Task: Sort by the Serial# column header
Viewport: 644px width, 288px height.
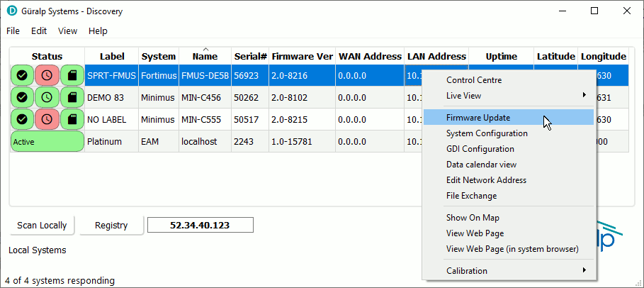Action: tap(250, 56)
